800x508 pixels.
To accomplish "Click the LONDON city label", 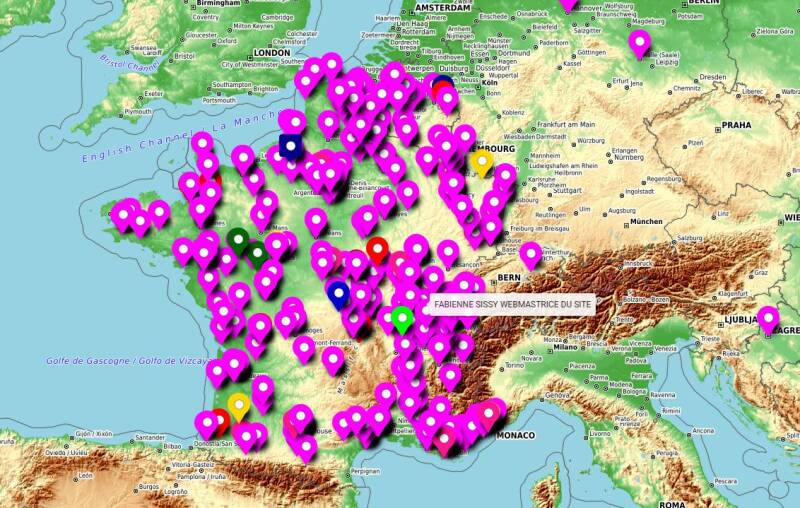I will (x=272, y=53).
